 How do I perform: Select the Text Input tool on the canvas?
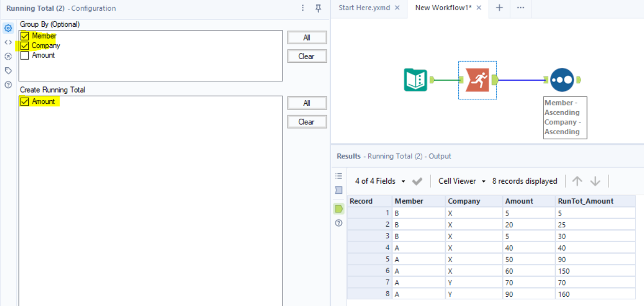tap(415, 80)
